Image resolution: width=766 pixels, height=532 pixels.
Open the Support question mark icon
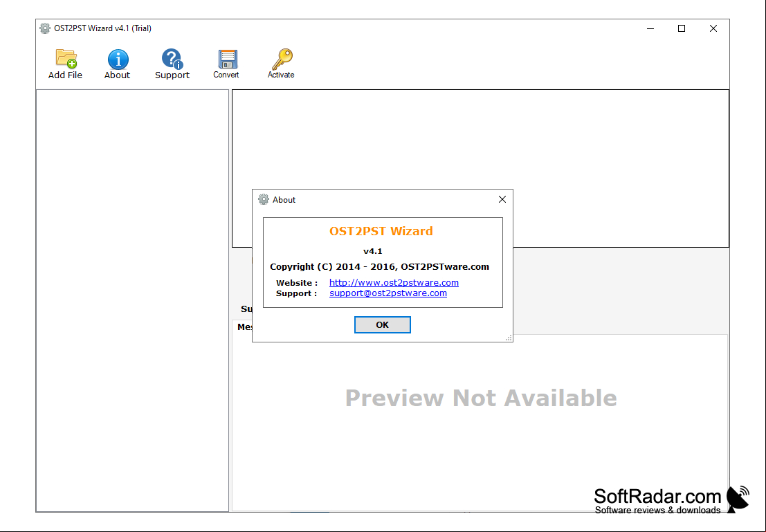coord(172,59)
